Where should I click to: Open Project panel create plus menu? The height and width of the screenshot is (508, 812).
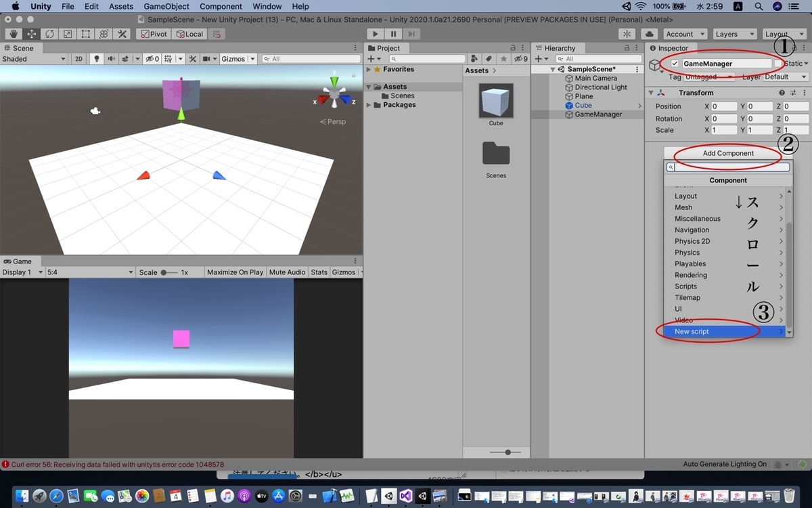[x=373, y=59]
